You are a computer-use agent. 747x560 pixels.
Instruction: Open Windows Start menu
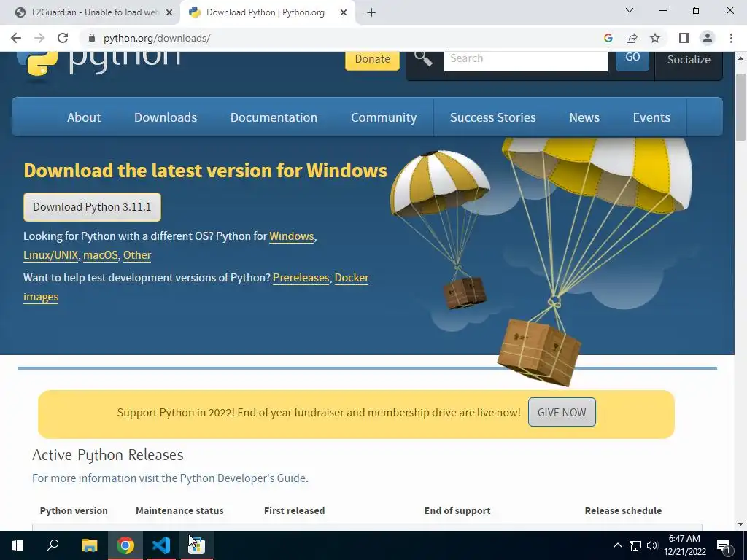(x=18, y=545)
